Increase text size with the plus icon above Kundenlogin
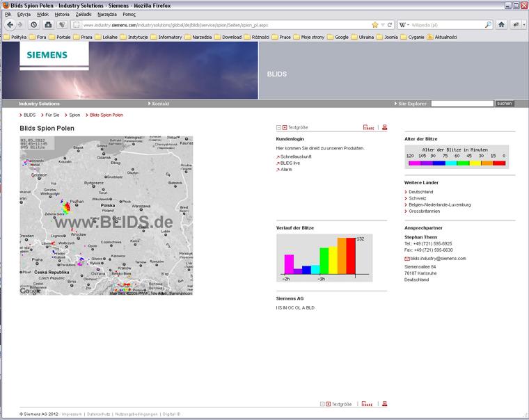The height and width of the screenshot is (420, 529). tap(285, 128)
